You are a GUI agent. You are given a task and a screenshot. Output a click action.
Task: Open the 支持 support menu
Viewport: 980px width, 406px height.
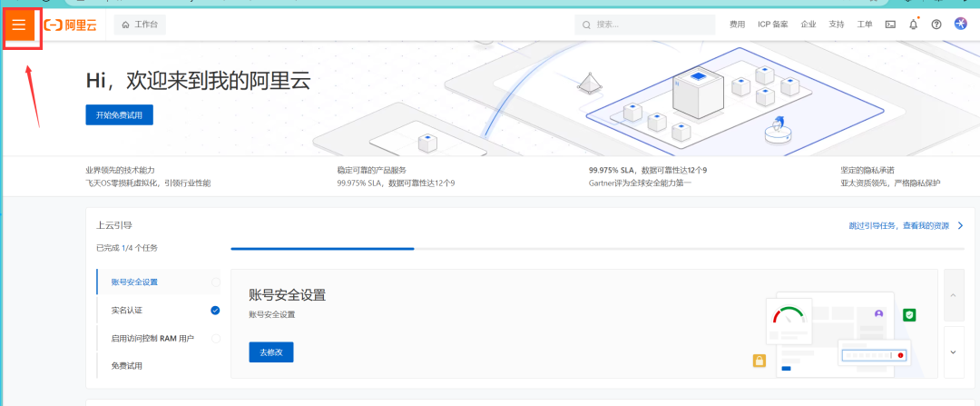(x=837, y=25)
